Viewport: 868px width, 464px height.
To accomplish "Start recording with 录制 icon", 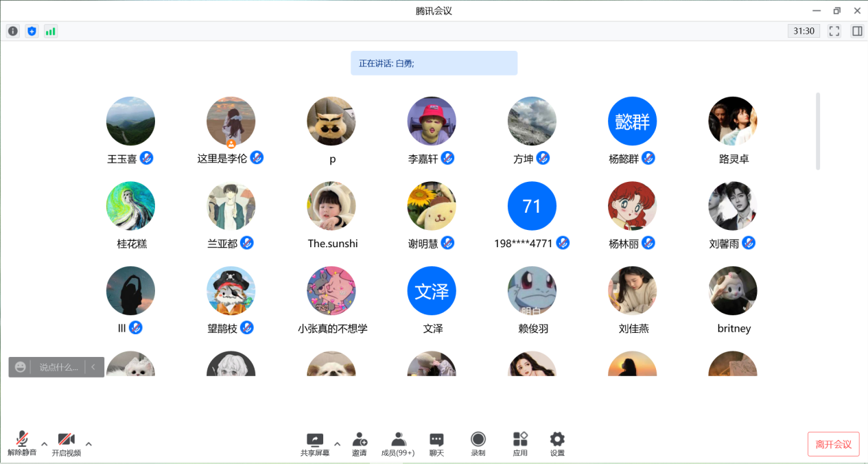I will [x=478, y=443].
